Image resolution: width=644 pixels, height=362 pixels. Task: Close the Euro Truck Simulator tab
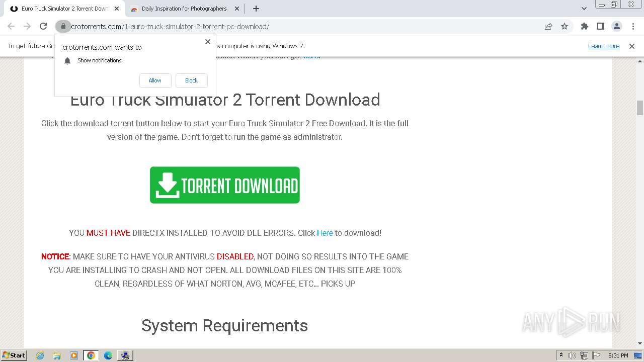[x=117, y=9]
